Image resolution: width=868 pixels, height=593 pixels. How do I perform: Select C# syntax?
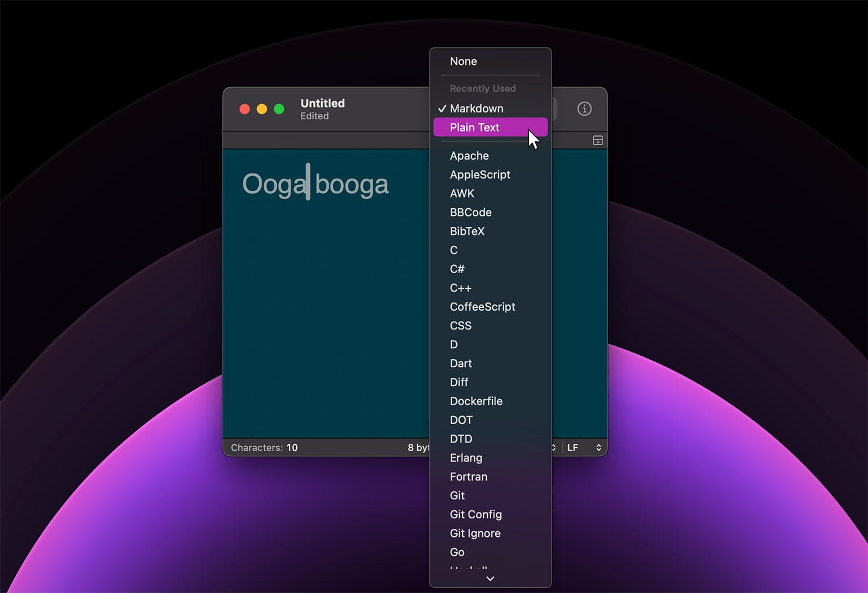490,269
